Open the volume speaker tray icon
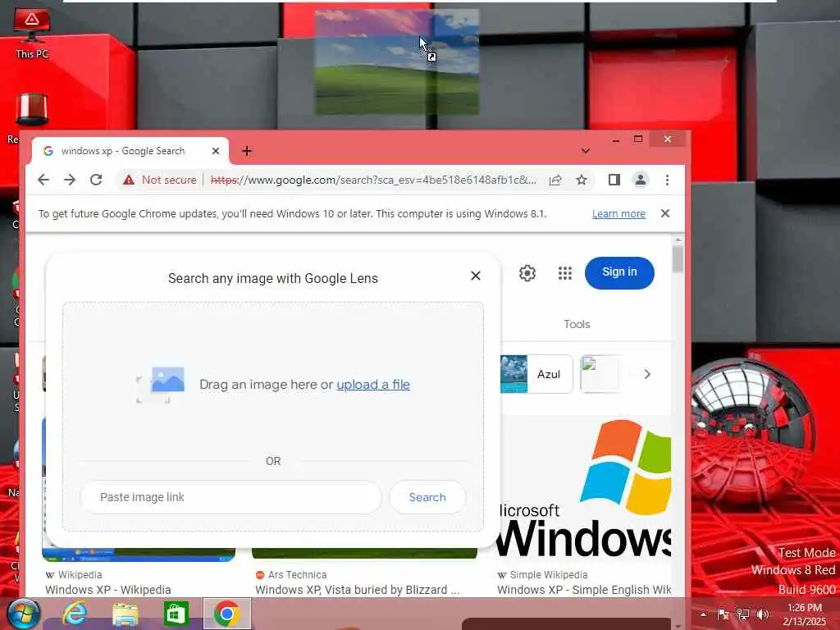 pos(763,614)
